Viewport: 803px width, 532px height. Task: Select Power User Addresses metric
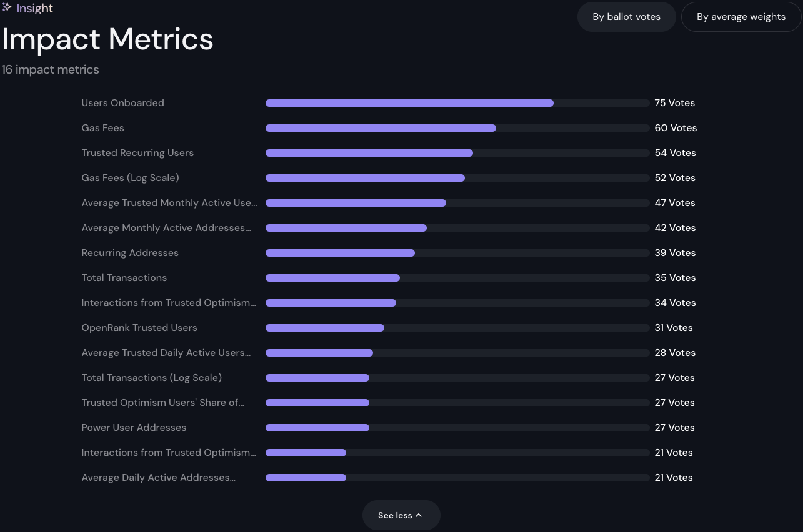point(134,428)
